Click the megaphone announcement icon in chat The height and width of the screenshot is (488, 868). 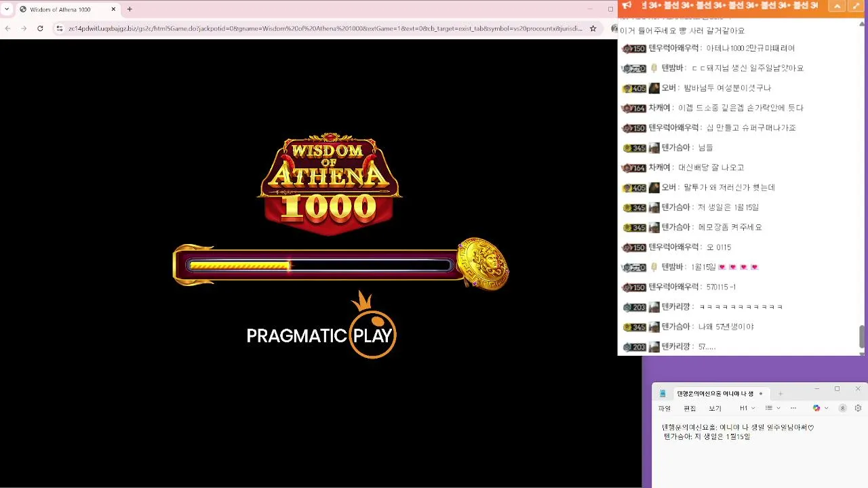pyautogui.click(x=627, y=5)
